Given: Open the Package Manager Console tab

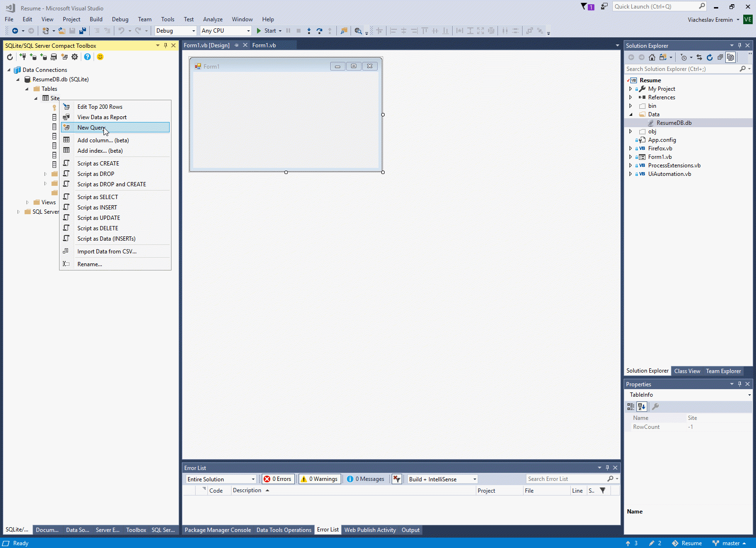Looking at the screenshot, I should click(x=218, y=530).
